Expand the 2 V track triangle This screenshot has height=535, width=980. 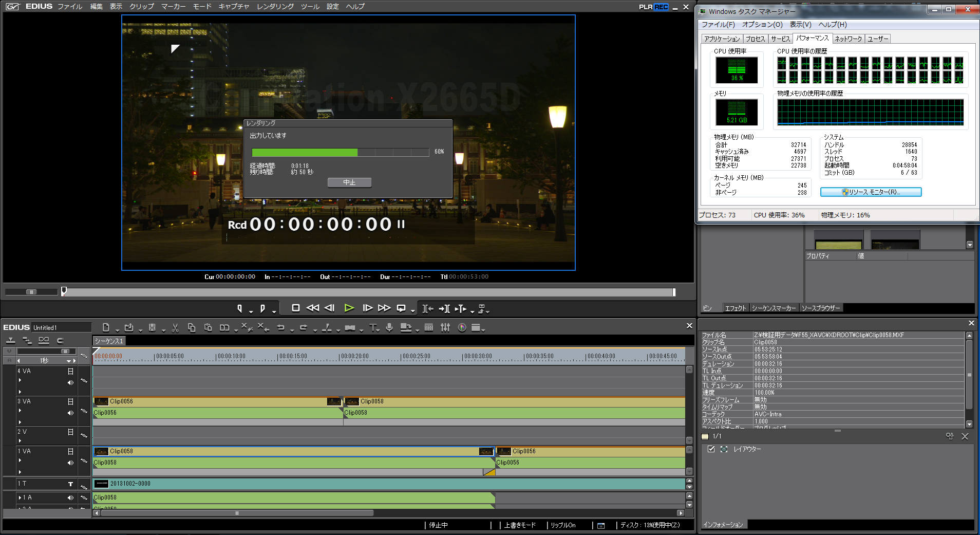[20, 440]
